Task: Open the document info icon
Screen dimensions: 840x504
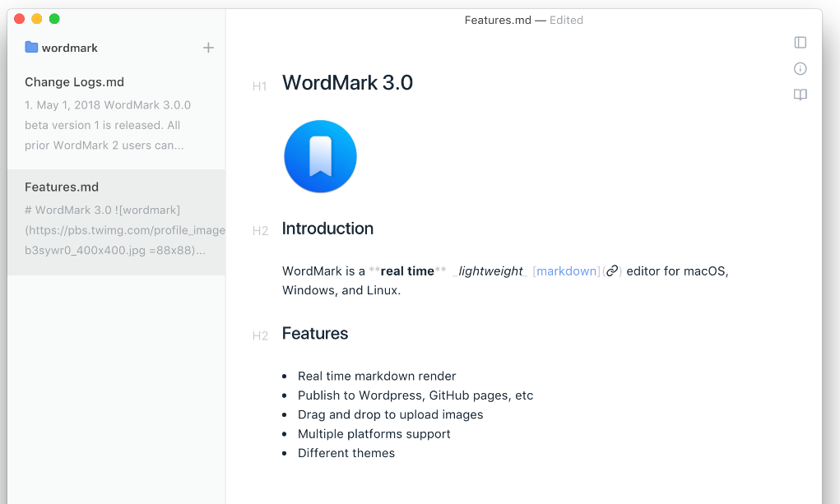Action: [x=800, y=69]
